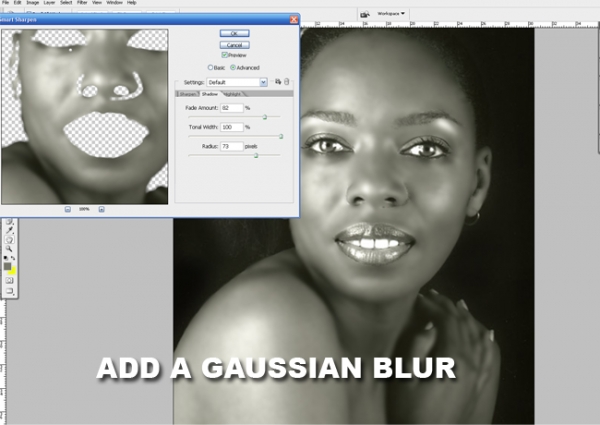The width and height of the screenshot is (600, 425).
Task: Open the Workspace dropdown
Action: 391,14
